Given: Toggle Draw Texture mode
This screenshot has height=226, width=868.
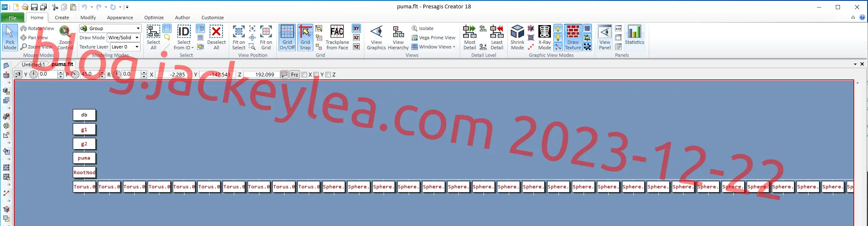Looking at the screenshot, I should (x=573, y=38).
